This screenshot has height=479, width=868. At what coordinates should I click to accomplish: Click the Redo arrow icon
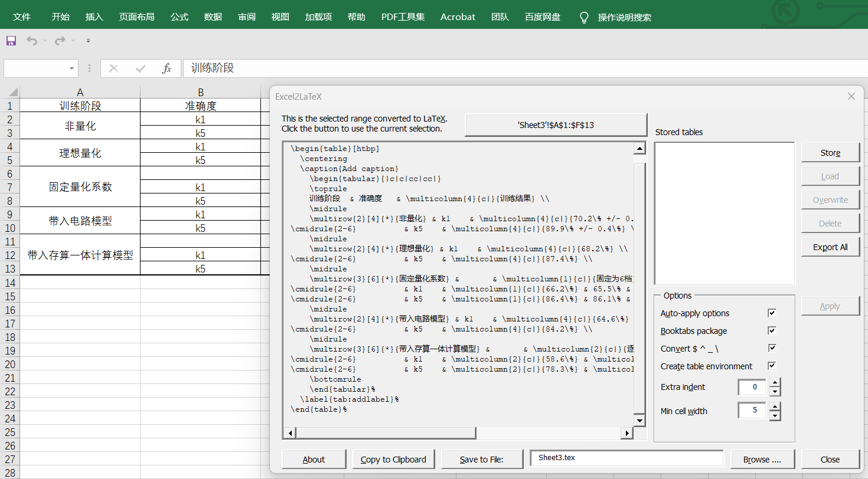pos(60,41)
